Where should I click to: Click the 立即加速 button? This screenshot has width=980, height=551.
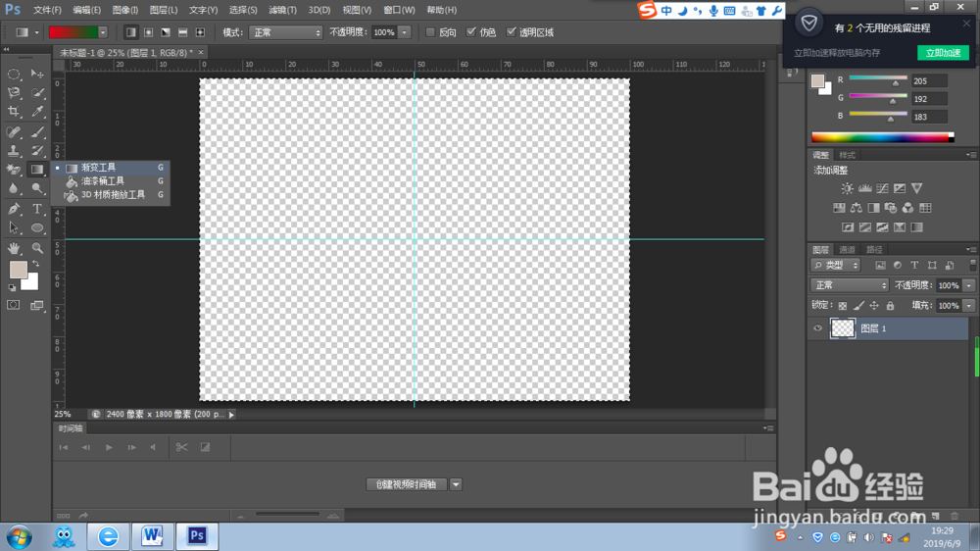943,53
